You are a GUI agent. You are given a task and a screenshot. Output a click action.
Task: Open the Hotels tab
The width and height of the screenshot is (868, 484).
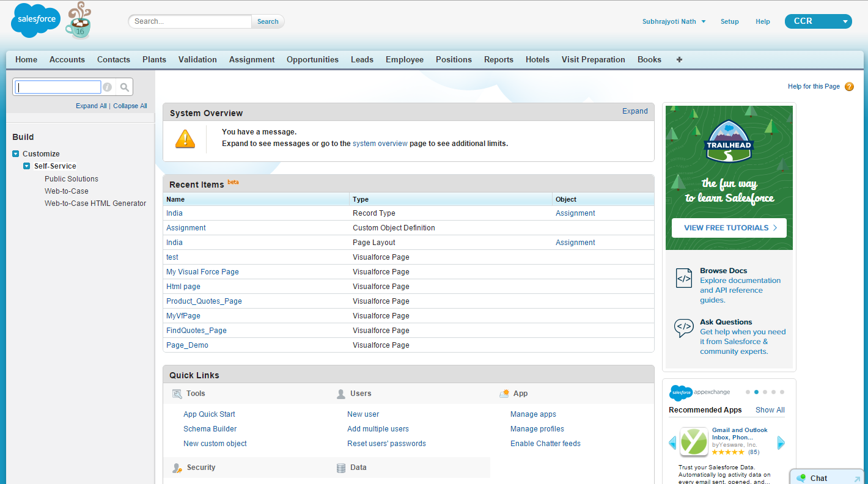(537, 59)
